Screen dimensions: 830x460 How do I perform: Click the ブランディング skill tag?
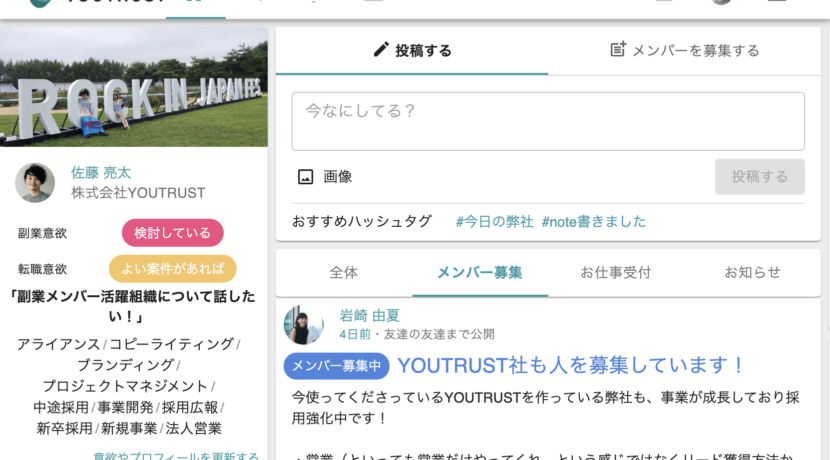click(x=125, y=365)
